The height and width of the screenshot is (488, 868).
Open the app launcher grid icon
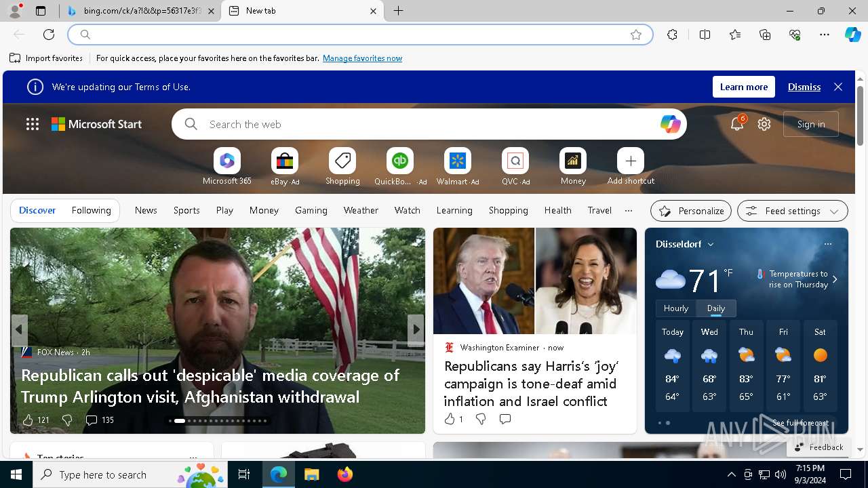tap(33, 124)
